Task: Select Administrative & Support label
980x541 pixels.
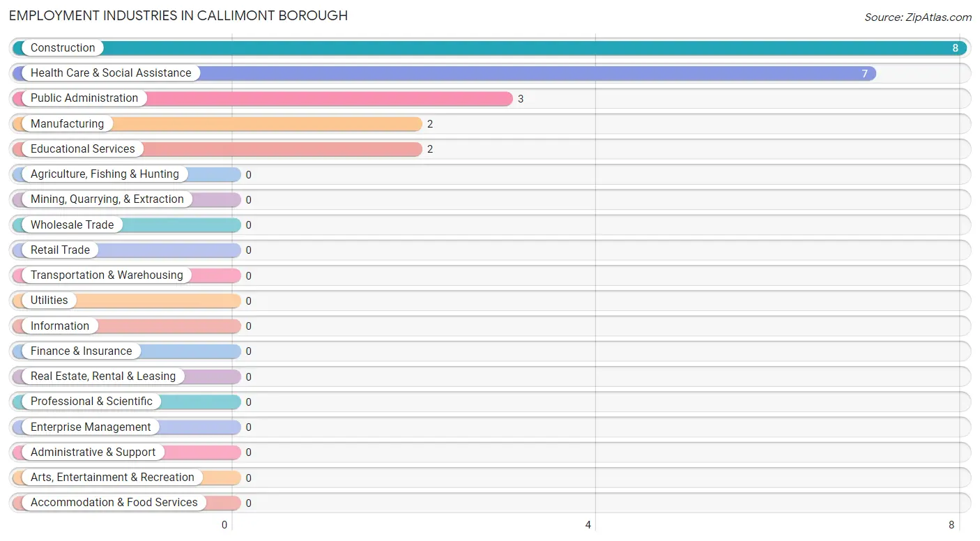Action: (93, 452)
